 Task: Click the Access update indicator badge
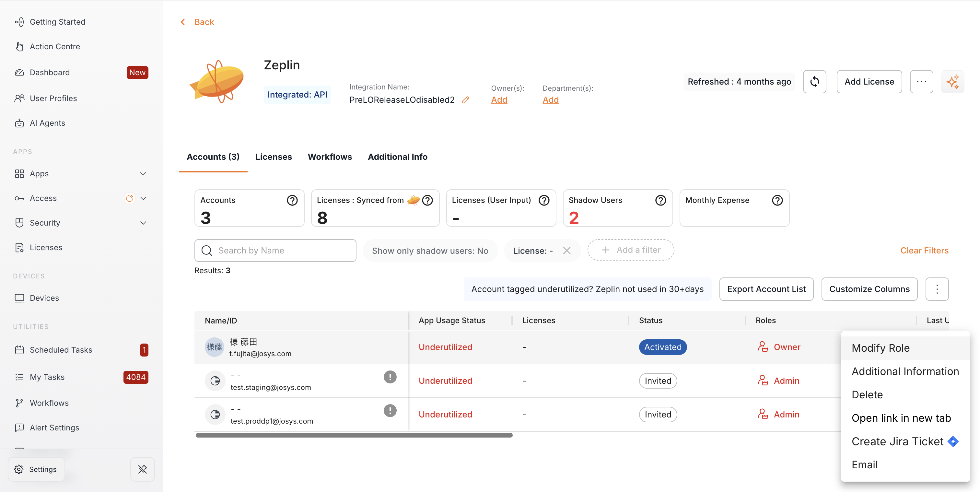tap(130, 198)
